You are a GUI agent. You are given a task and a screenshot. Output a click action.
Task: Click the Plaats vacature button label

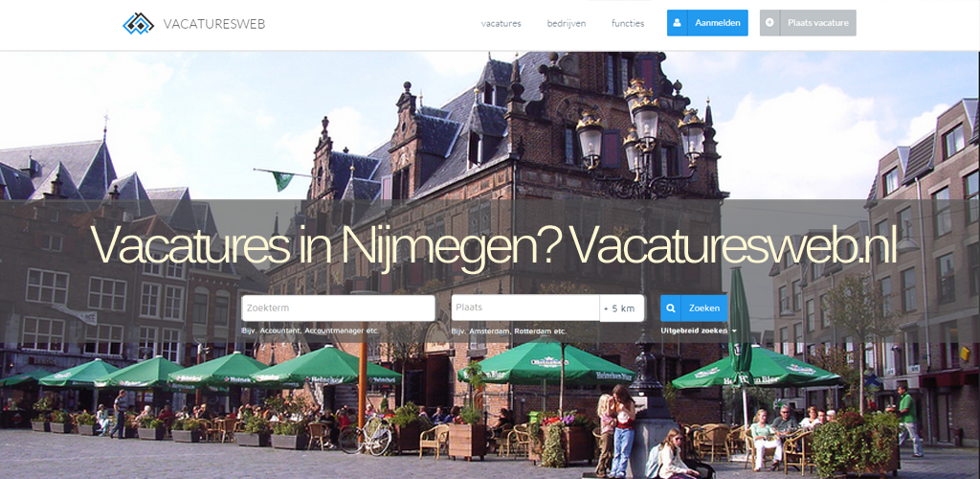click(x=818, y=22)
